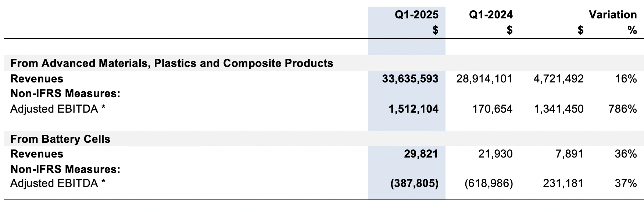Click the 33,635,593 revenues value
644x212 pixels.
410,79
